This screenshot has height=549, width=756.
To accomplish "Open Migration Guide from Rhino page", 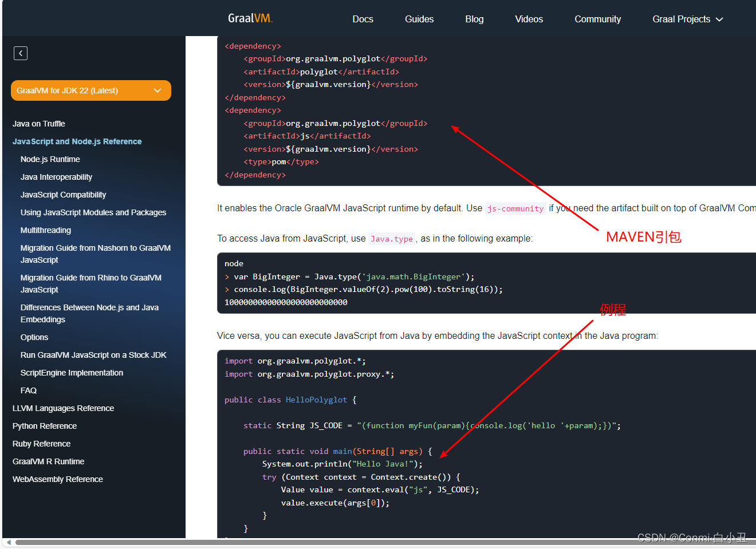I will pos(91,283).
